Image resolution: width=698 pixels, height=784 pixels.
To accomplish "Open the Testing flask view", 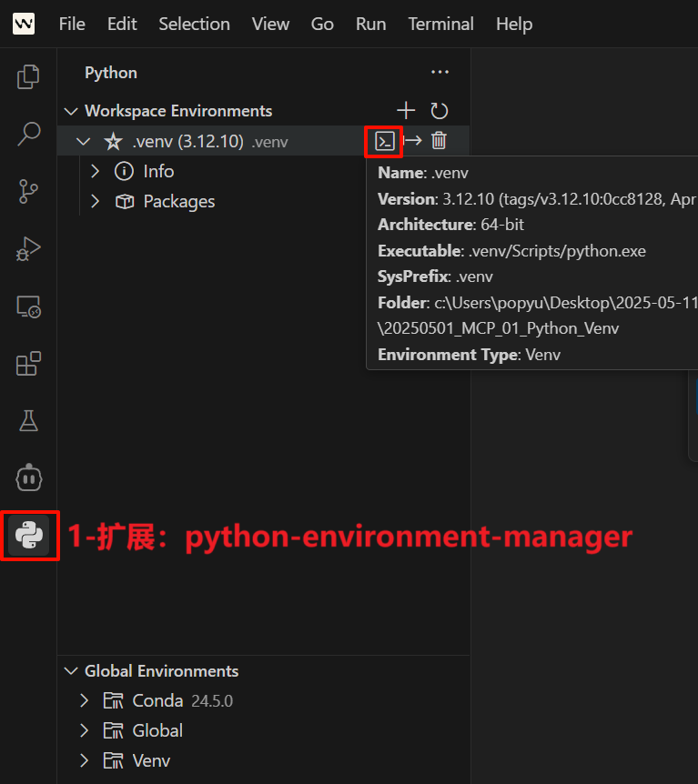I will click(x=28, y=421).
